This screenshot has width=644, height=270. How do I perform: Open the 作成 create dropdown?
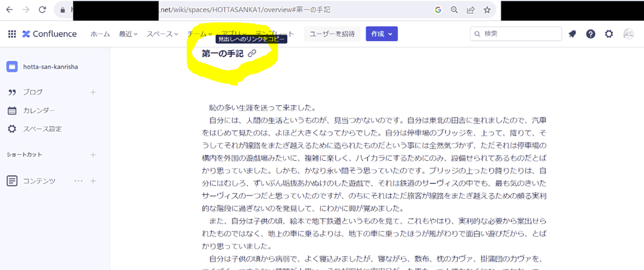click(x=381, y=34)
